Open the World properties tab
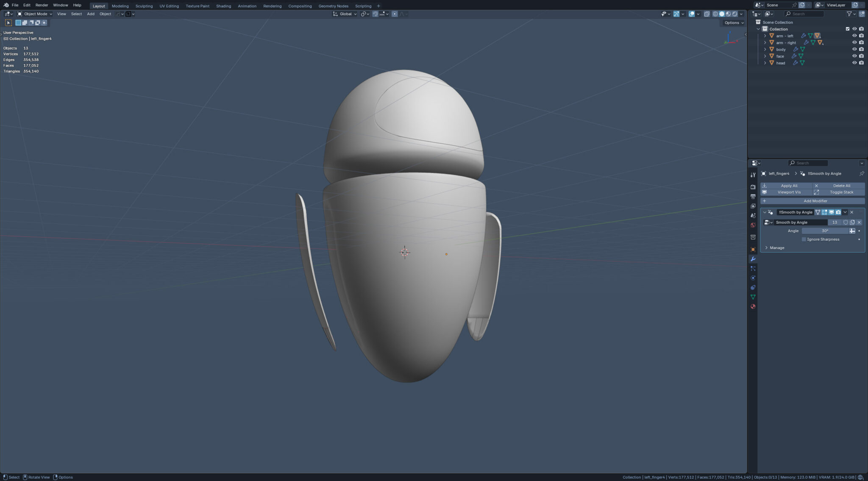Viewport: 868px width, 481px height. coord(753,225)
